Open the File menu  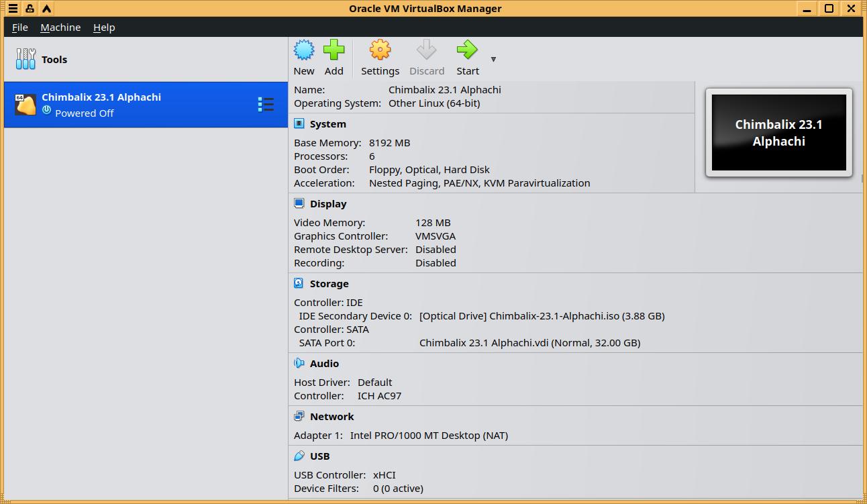pos(20,28)
